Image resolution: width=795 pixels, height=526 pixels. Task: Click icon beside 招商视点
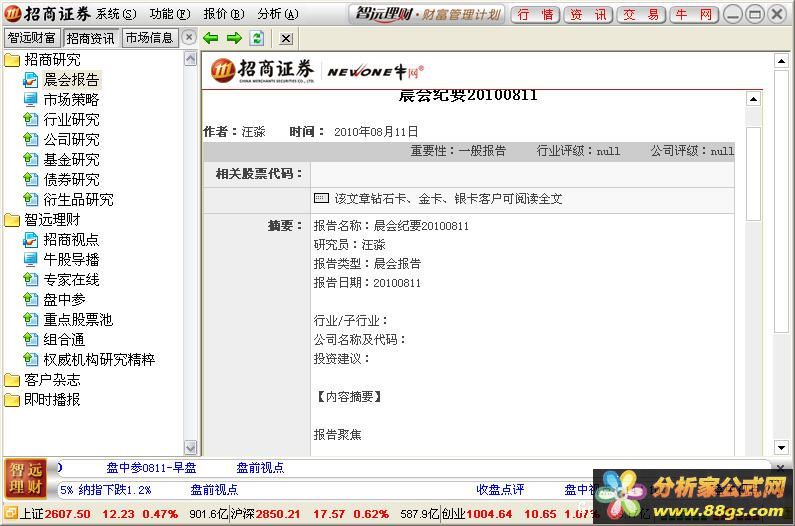point(30,239)
